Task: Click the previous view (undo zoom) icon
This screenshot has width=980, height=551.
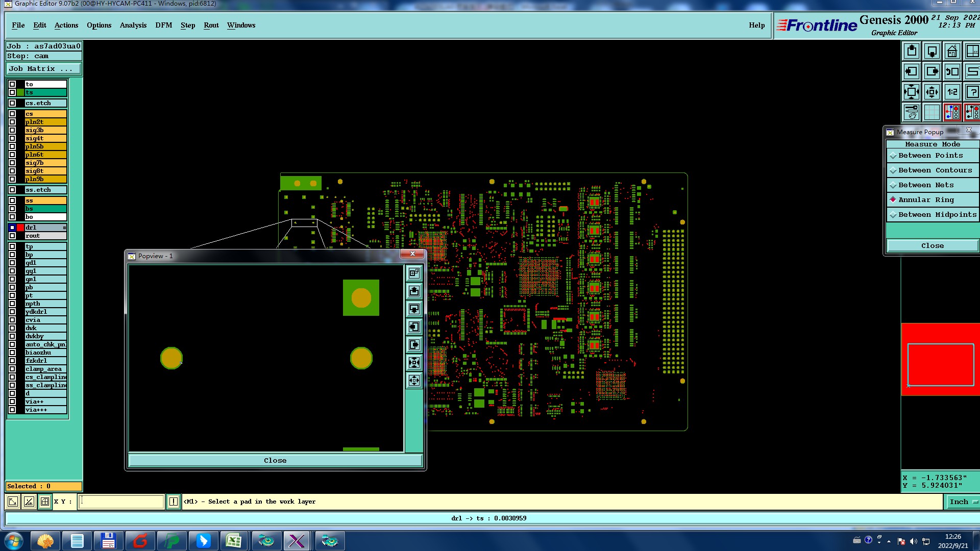Action: click(952, 72)
